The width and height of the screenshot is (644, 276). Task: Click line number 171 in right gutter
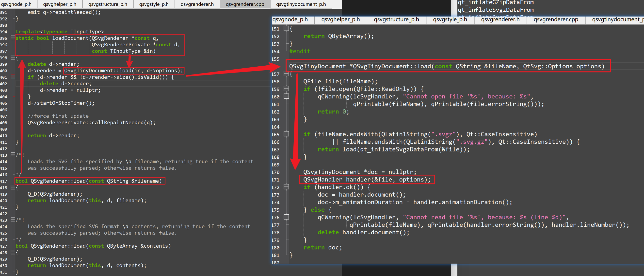pyautogui.click(x=275, y=180)
